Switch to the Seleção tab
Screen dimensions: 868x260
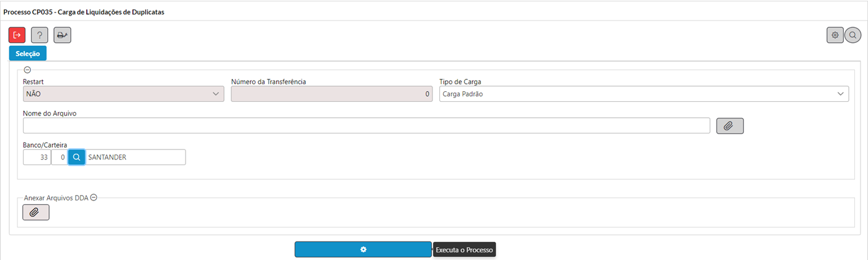[x=27, y=54]
